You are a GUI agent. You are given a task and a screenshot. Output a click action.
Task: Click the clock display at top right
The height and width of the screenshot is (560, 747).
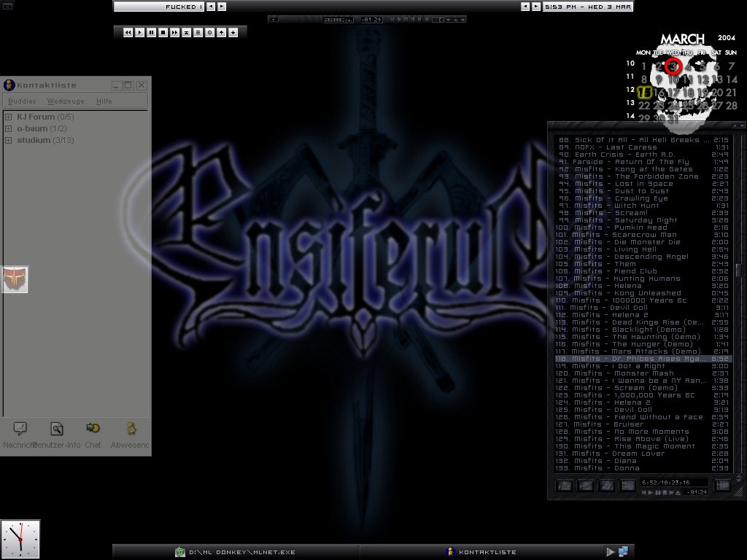588,7
